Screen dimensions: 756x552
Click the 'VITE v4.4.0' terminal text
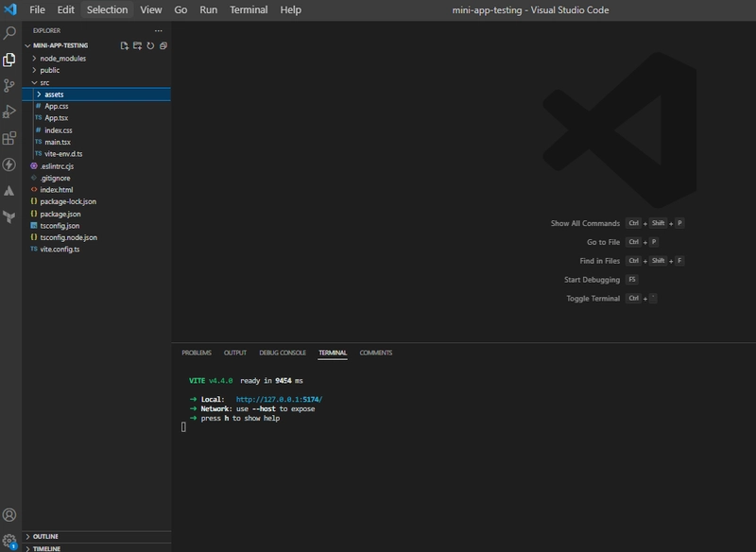click(211, 381)
